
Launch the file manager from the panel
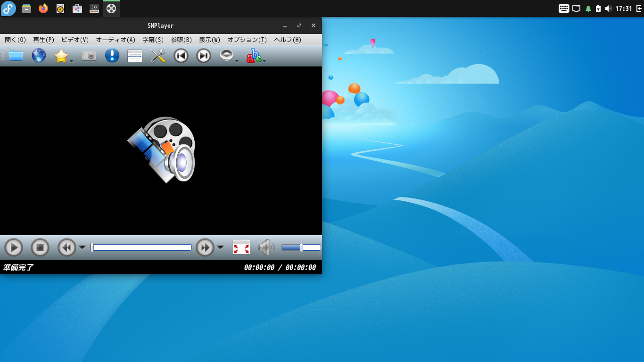[x=26, y=8]
